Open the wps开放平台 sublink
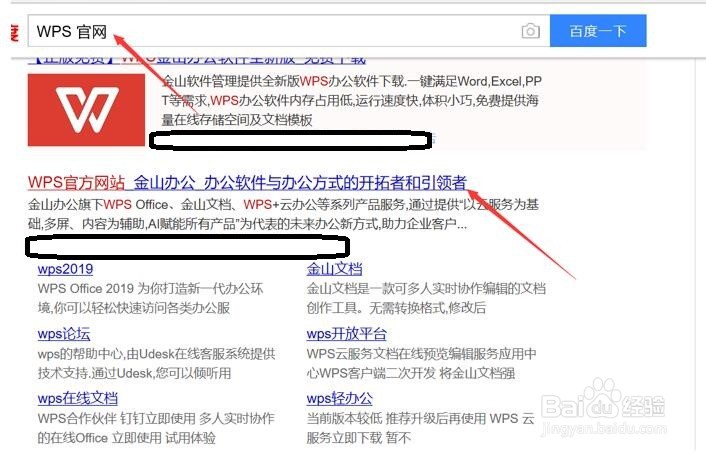 [346, 334]
